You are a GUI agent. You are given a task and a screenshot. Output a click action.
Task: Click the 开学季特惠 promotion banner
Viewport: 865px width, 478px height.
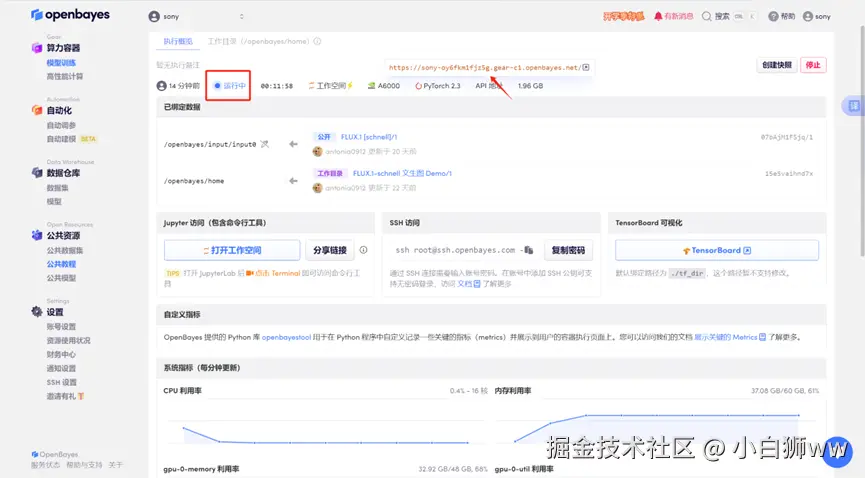623,17
